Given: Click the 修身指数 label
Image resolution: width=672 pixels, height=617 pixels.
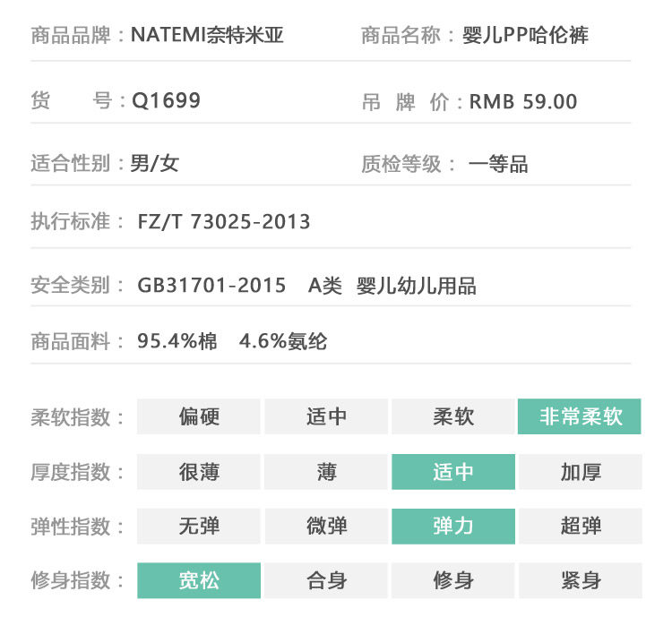Looking at the screenshot, I should pyautogui.click(x=71, y=581).
